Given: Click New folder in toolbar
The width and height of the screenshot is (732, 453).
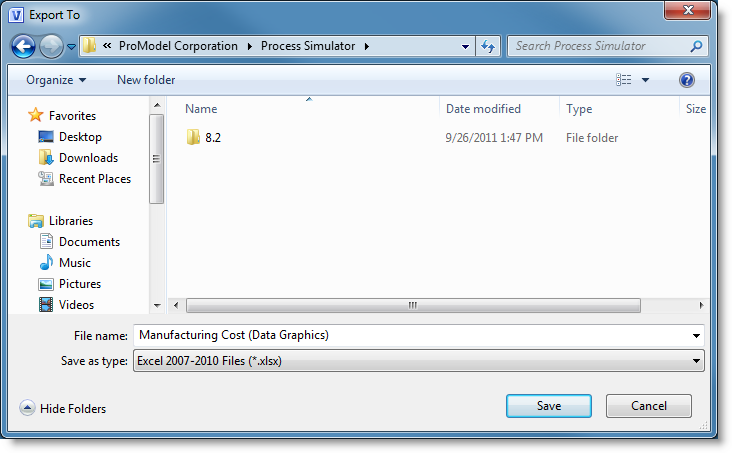Looking at the screenshot, I should (146, 80).
